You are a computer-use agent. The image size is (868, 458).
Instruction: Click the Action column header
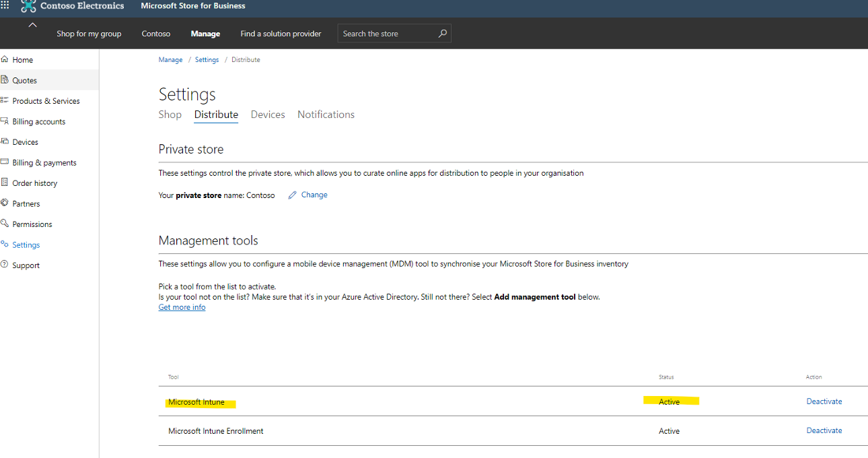click(x=814, y=377)
